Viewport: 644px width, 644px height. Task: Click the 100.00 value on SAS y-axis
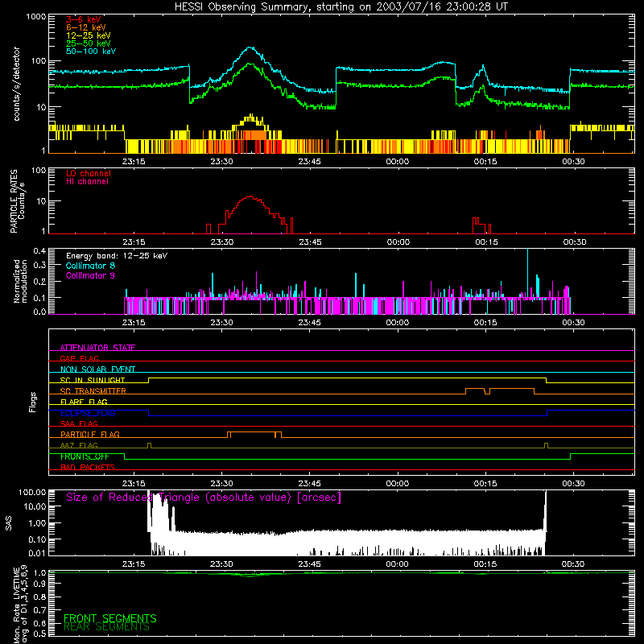(32, 492)
